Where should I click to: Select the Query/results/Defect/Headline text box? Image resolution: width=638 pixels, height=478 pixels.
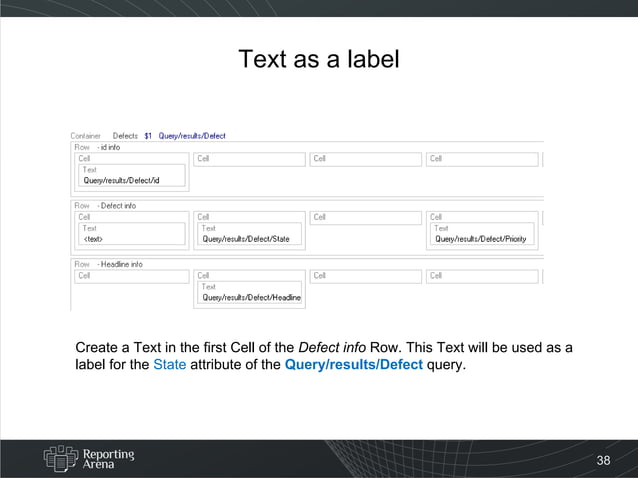250,297
